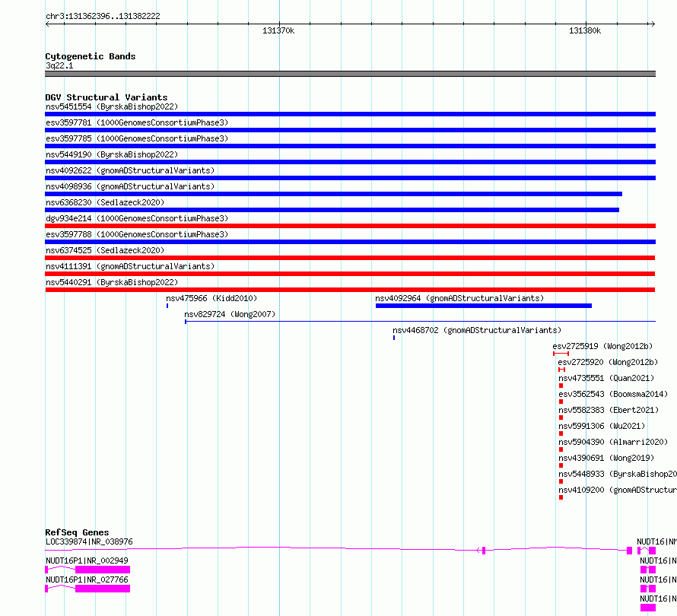677x616 pixels.
Task: Click nsv4111391 (gnomADStructuralVariants) label
Action: (130, 266)
